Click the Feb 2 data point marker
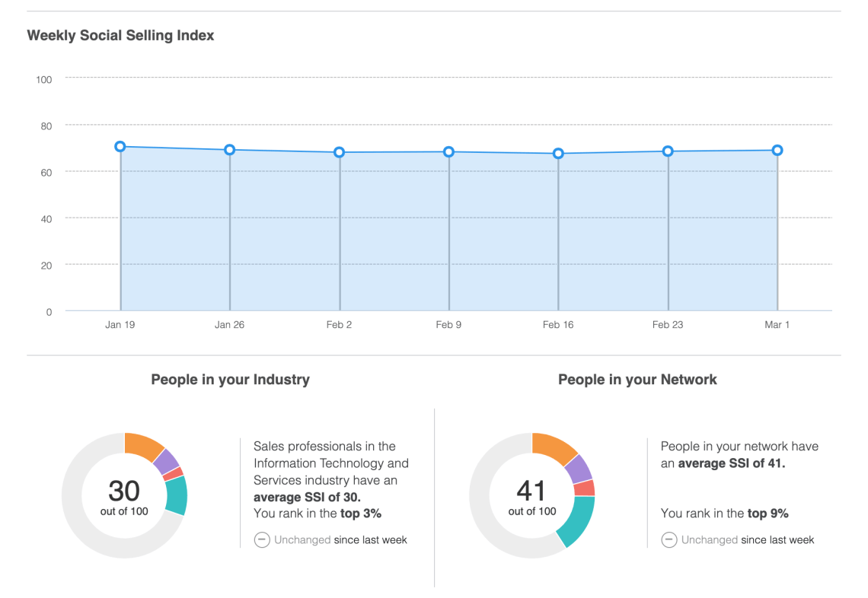The width and height of the screenshot is (868, 598). click(340, 152)
